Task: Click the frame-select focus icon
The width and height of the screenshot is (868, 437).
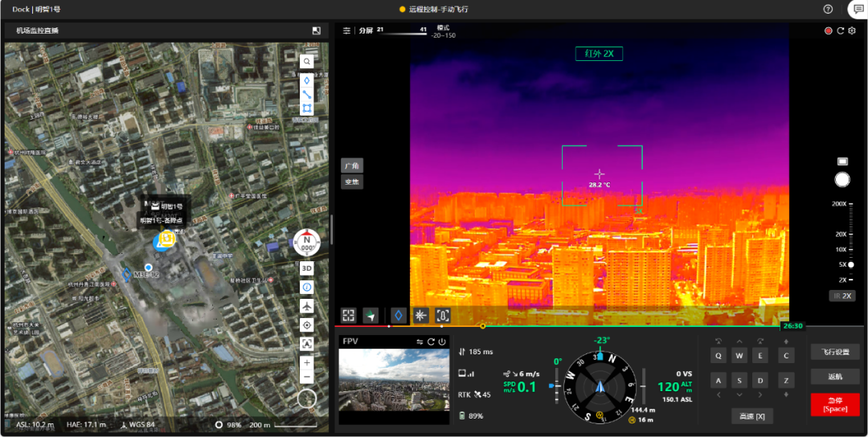Action: click(348, 316)
